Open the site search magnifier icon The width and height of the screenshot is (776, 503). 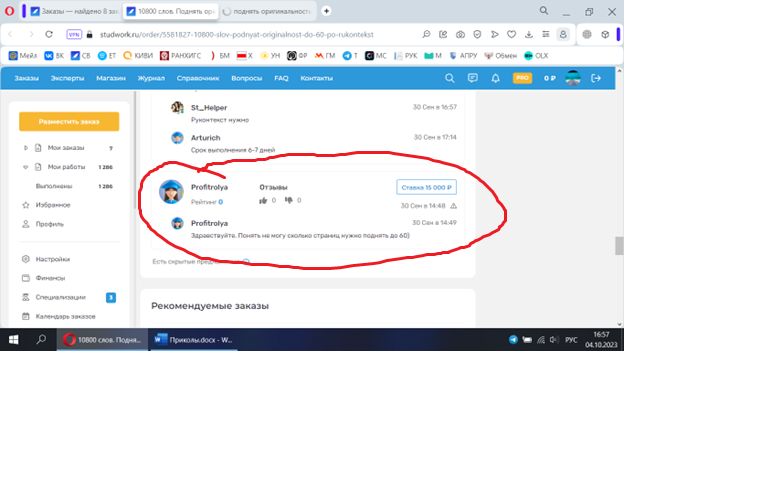coord(449,78)
